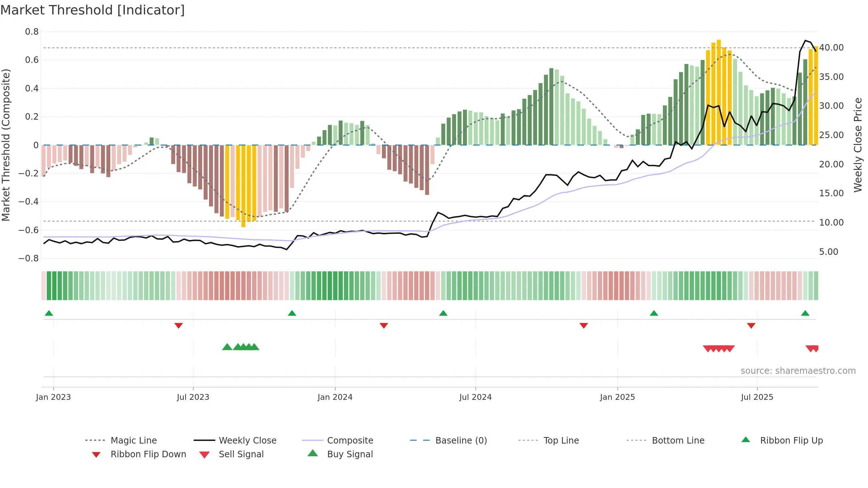This screenshot has width=868, height=488.
Task: Toggle the Buy Signal legend entry
Action: 340,454
